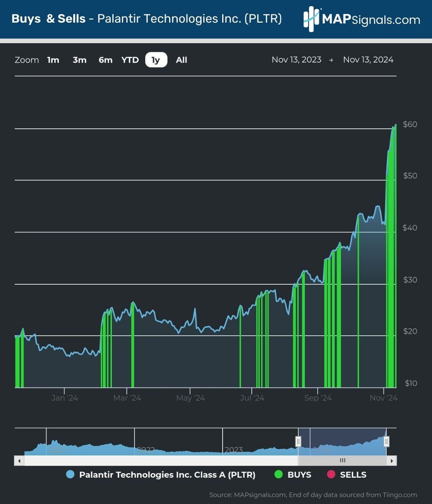Toggle the BUYS series legend item
432x504 pixels.
click(293, 475)
